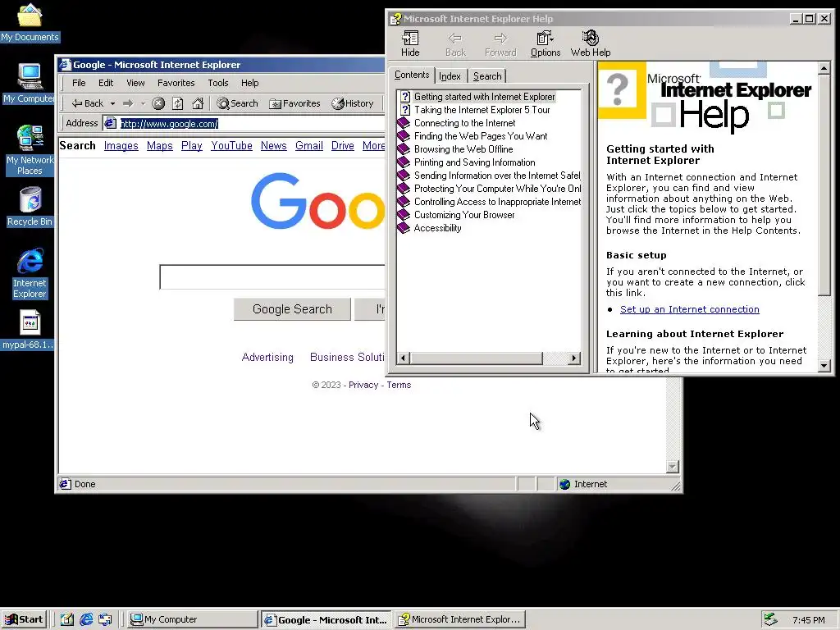Viewport: 840px width, 630px height.
Task: Select Internet Explorer desktop icon
Action: coord(30,273)
